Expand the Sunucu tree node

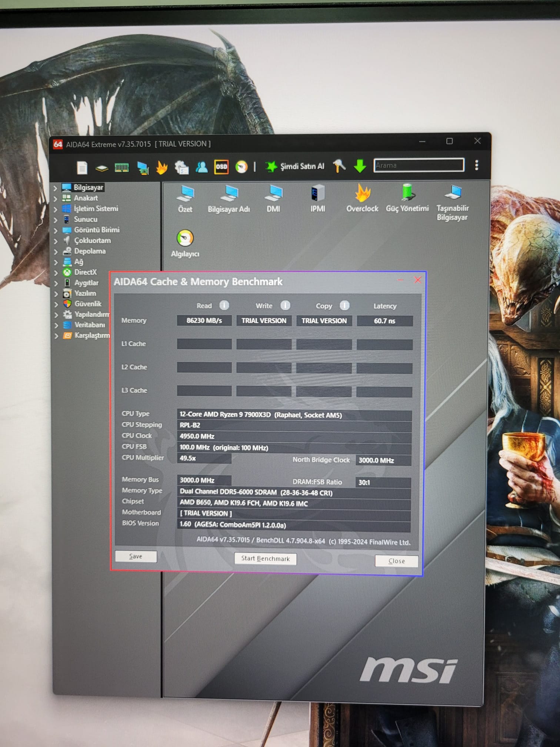click(x=55, y=220)
